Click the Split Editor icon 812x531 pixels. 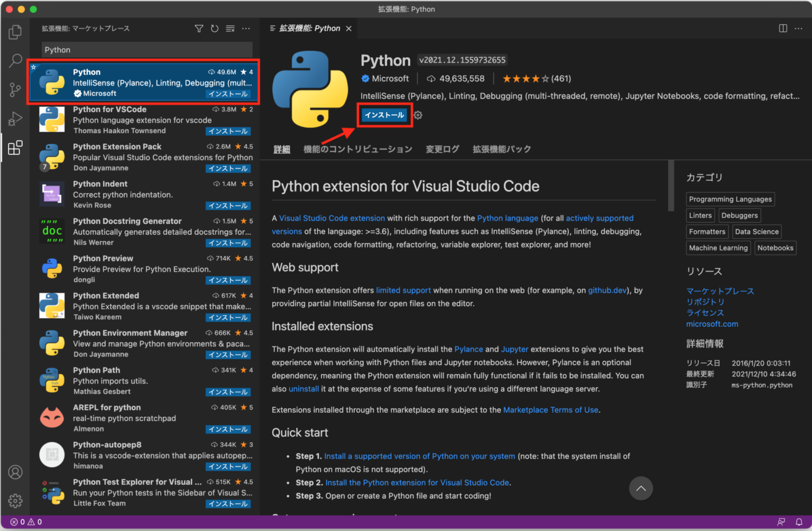point(782,29)
